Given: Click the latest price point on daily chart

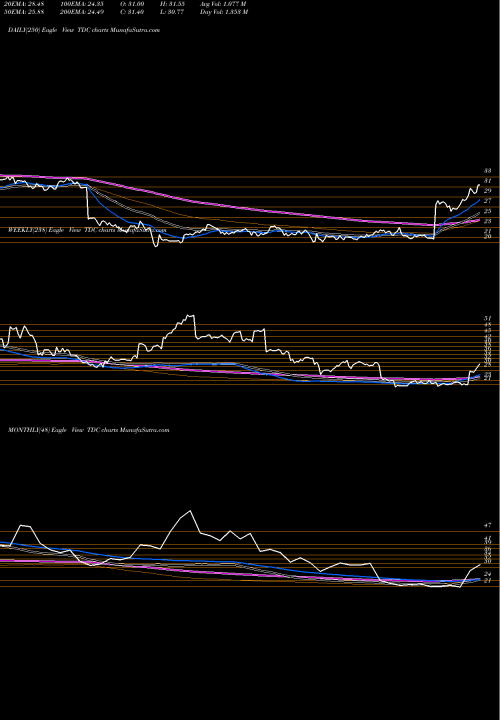Looking at the screenshot, I should click(x=479, y=185).
